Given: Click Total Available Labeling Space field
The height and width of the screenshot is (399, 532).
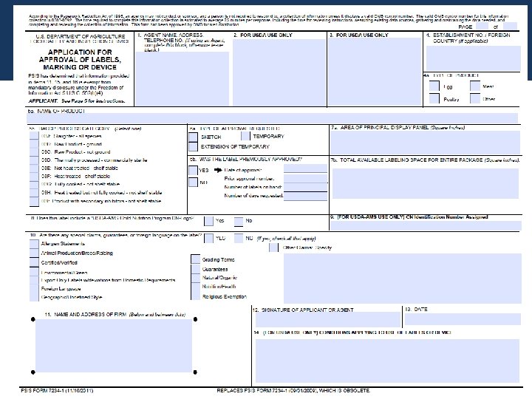Looking at the screenshot, I should pos(426,183).
